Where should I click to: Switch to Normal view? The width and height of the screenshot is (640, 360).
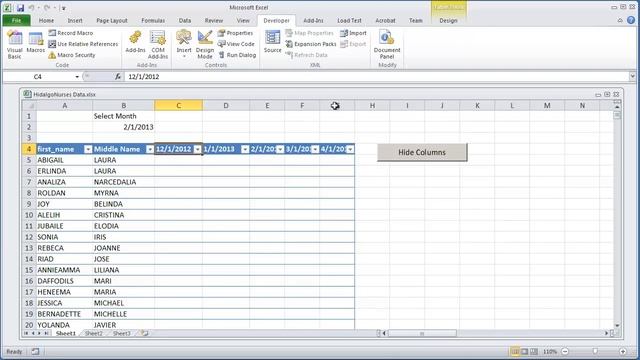click(515, 351)
